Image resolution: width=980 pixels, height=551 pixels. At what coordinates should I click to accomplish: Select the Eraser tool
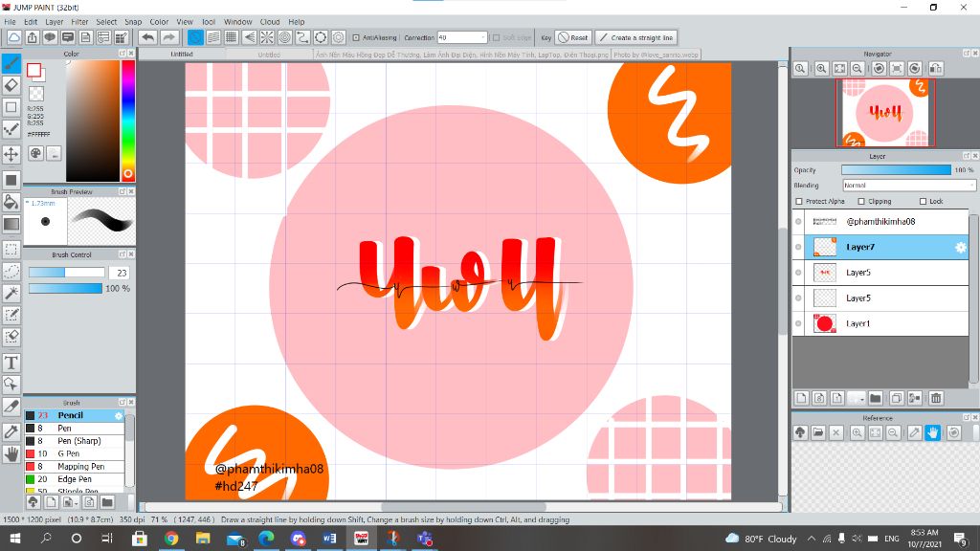pos(11,85)
